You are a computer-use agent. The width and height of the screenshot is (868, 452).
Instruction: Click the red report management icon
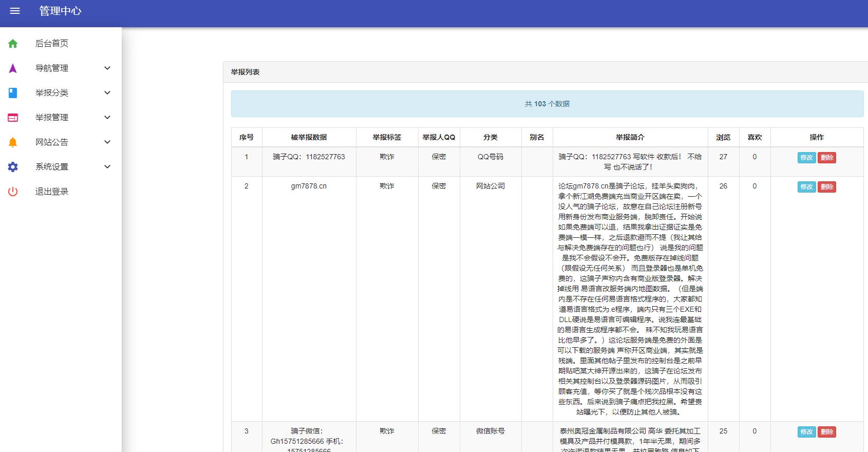pyautogui.click(x=13, y=118)
